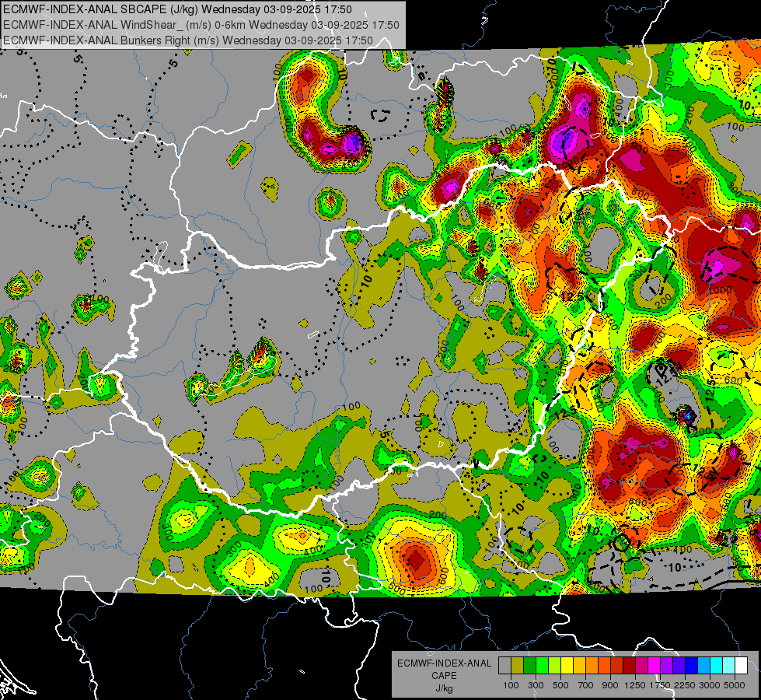761x700 pixels.
Task: Click the dark red legend swatch
Action: 629,666
